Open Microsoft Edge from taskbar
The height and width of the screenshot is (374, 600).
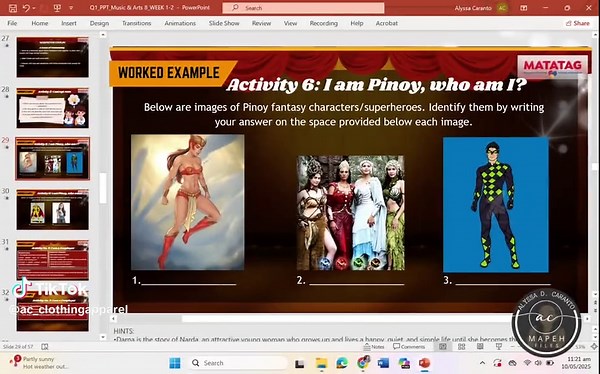point(342,363)
